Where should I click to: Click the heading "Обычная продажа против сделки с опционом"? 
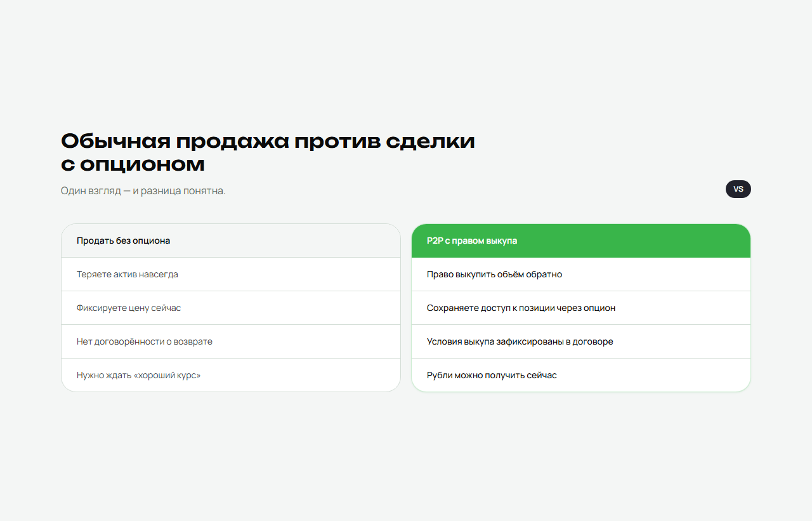(x=268, y=152)
